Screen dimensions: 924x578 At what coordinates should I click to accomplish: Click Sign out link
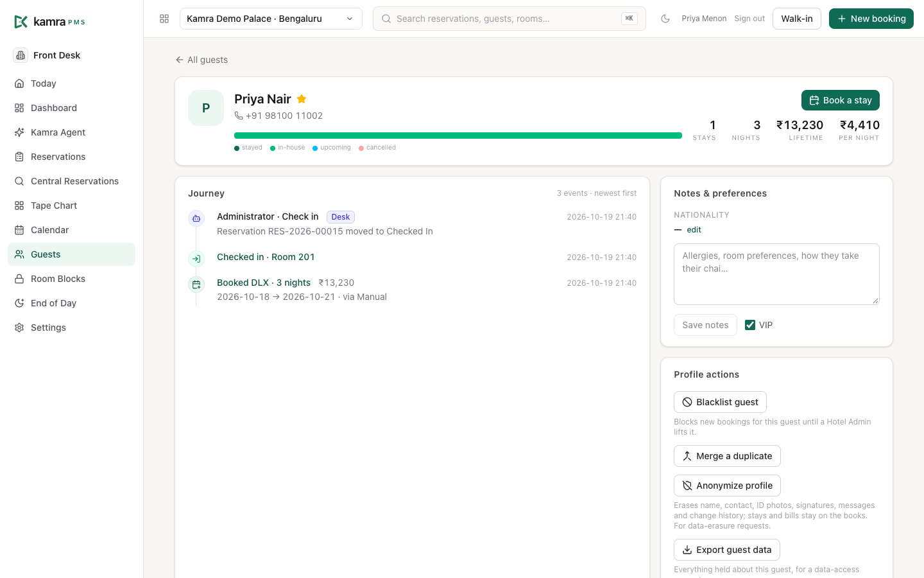pos(749,19)
